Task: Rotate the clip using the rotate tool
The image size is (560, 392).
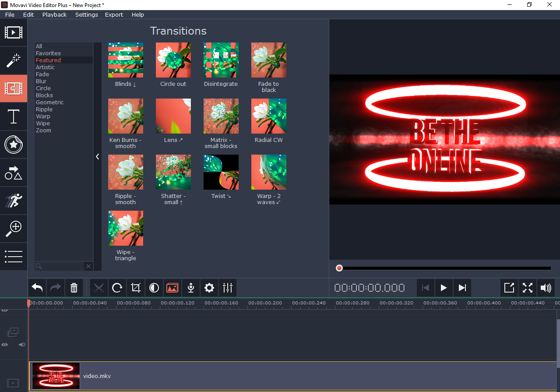Action: click(117, 288)
